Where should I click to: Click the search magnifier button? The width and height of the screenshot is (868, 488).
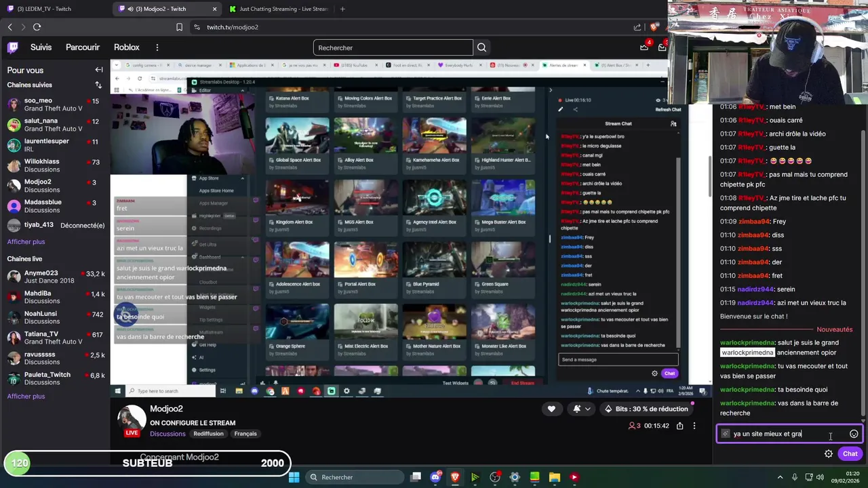481,47
